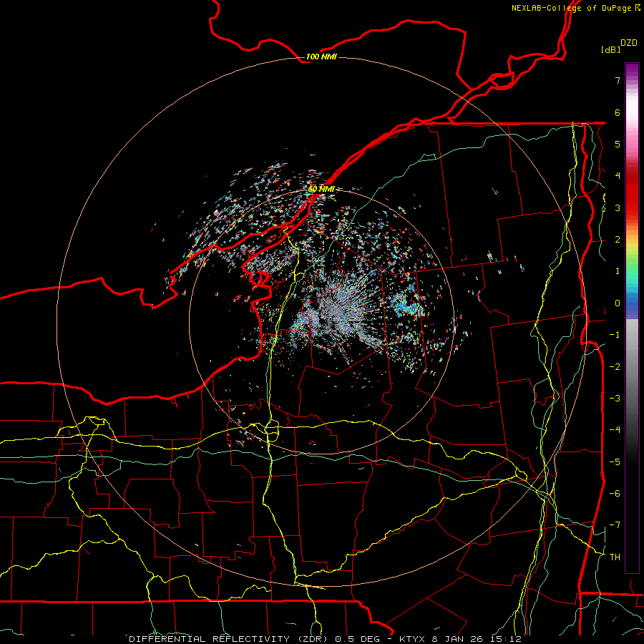Click the -7 dB scale value
This screenshot has height=644, width=644.
615,525
